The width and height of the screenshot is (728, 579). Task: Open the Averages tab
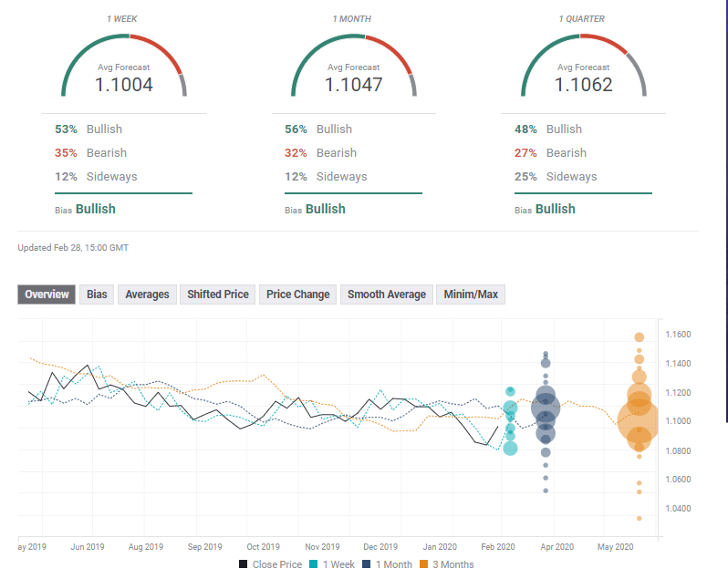(x=147, y=295)
